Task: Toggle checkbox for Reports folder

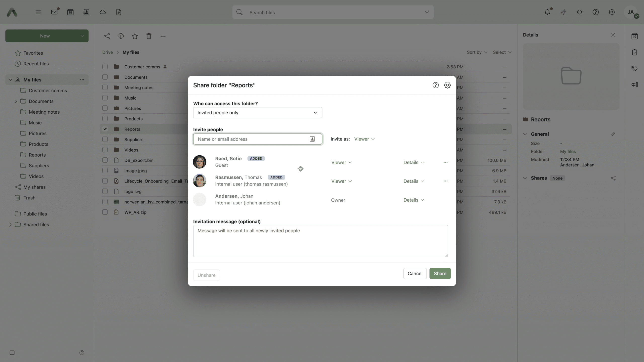Action: pos(105,129)
